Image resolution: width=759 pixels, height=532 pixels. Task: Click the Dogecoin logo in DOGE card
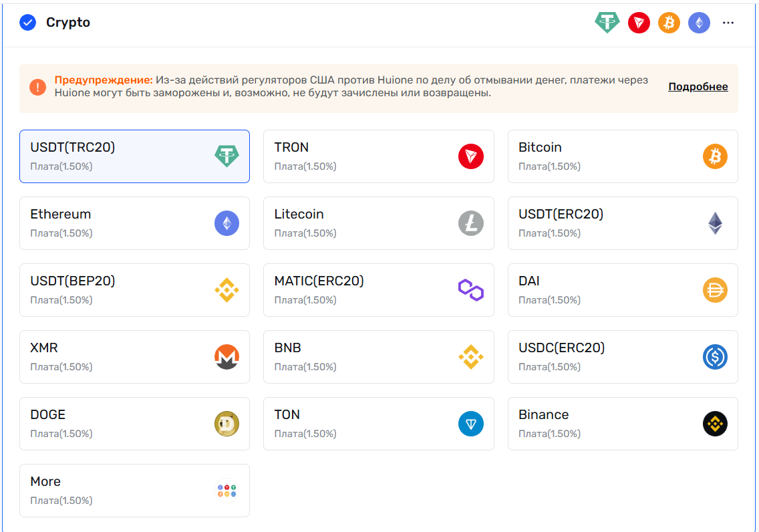pyautogui.click(x=226, y=424)
